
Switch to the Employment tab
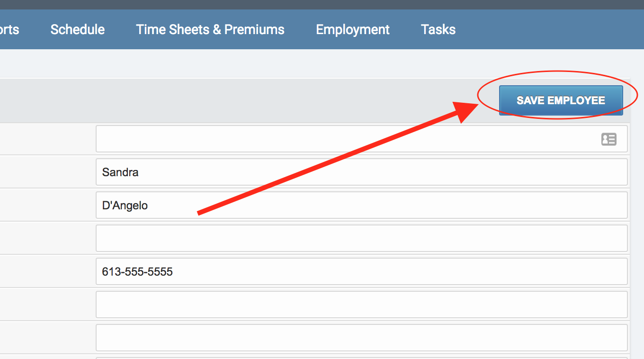click(x=353, y=29)
